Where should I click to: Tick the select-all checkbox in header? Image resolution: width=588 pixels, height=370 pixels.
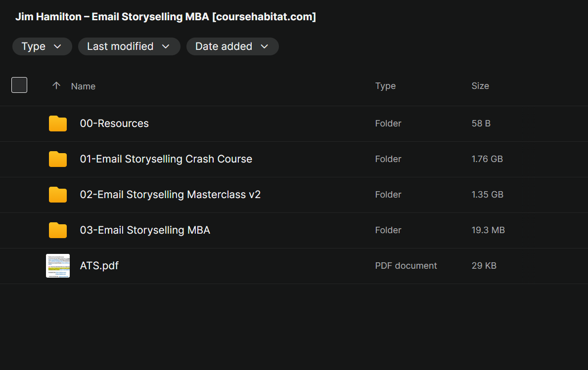(19, 85)
